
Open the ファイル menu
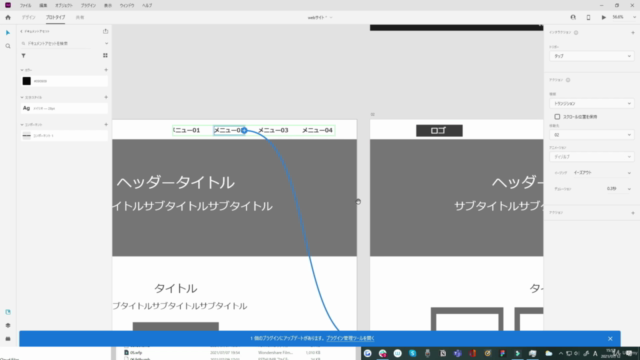25,6
